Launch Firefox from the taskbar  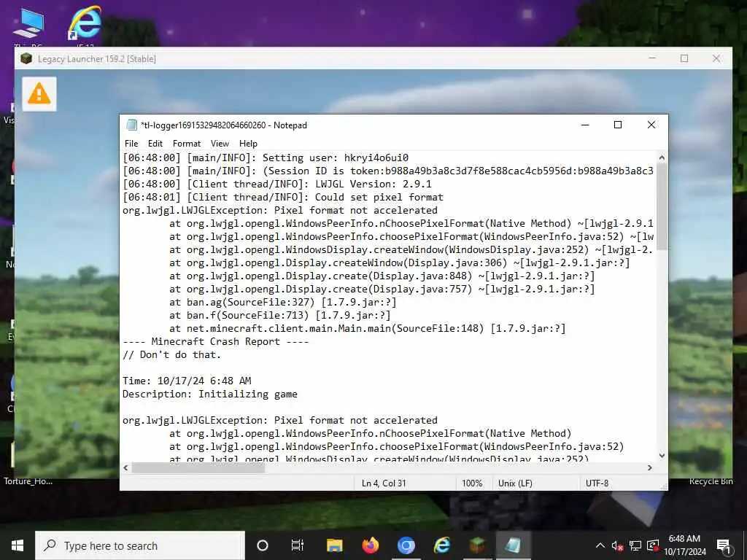370,545
